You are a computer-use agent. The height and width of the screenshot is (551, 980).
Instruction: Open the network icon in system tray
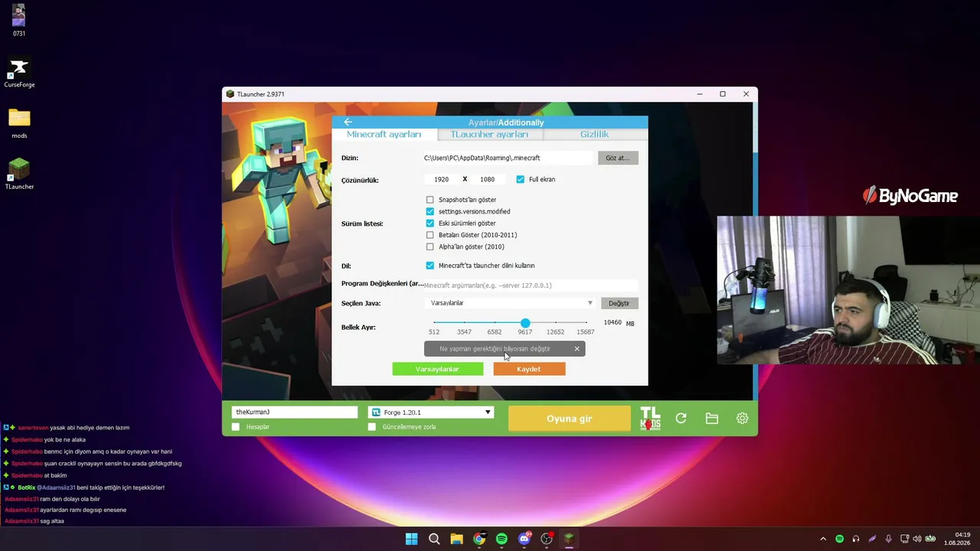coord(905,539)
